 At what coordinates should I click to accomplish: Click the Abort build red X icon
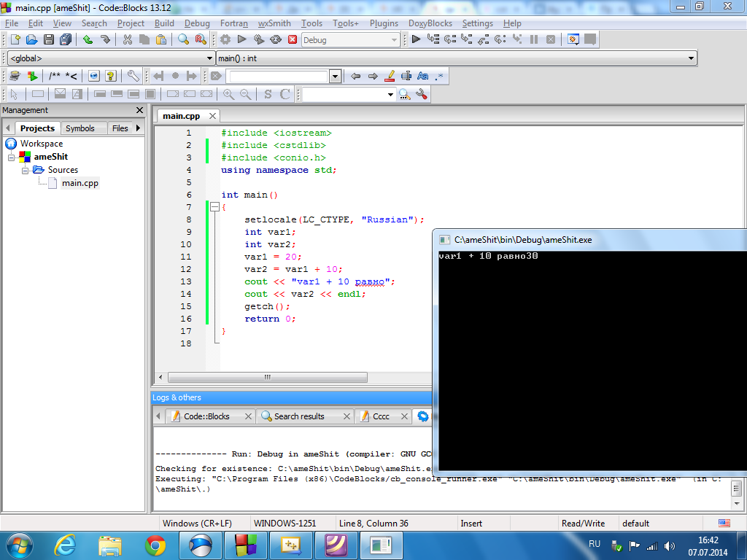click(293, 40)
